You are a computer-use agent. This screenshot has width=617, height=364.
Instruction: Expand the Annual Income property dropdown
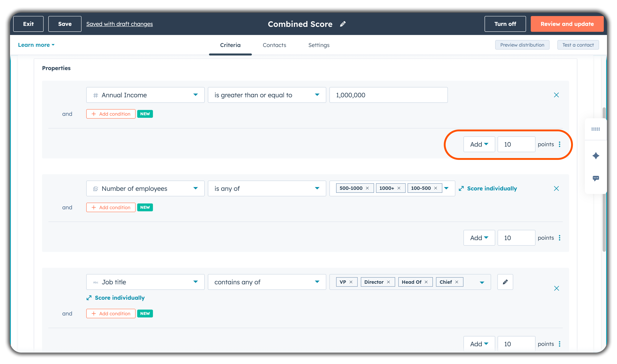pyautogui.click(x=145, y=95)
